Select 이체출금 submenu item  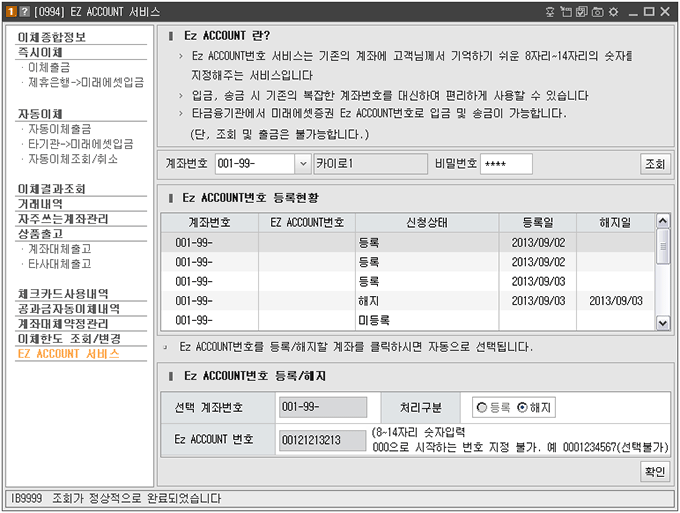tap(49, 67)
